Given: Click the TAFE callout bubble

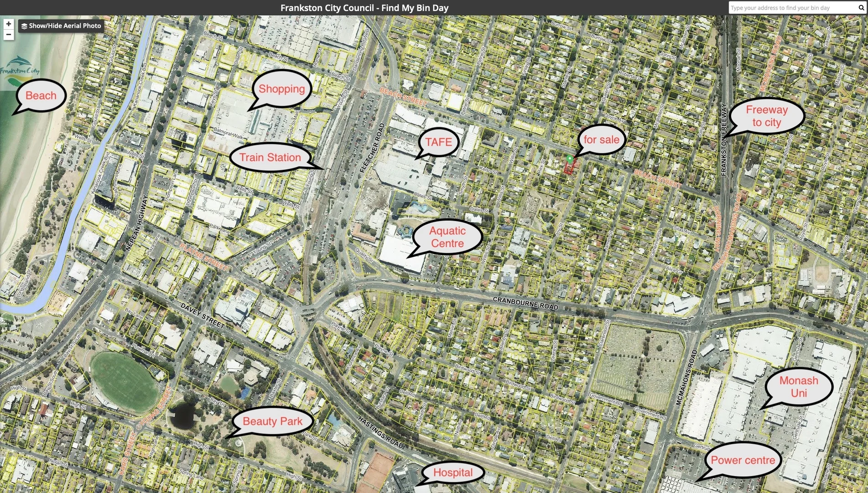Looking at the screenshot, I should (438, 142).
